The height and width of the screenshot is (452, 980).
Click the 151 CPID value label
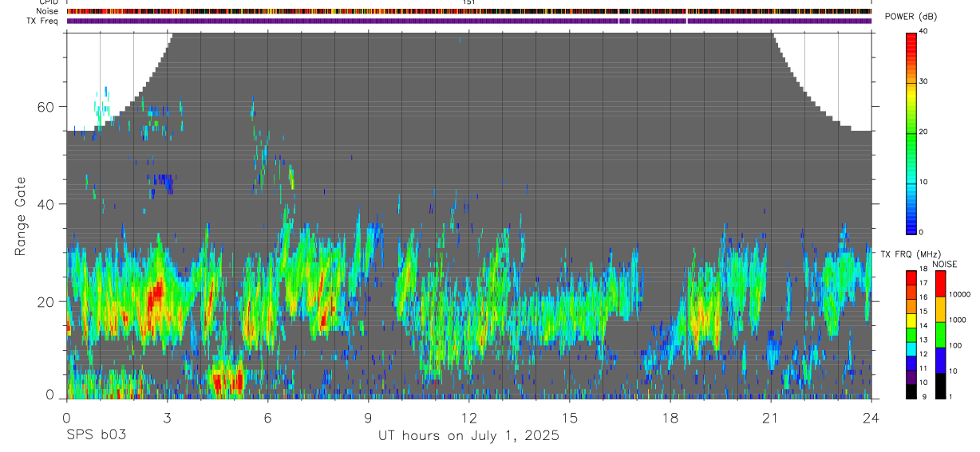click(x=469, y=2)
